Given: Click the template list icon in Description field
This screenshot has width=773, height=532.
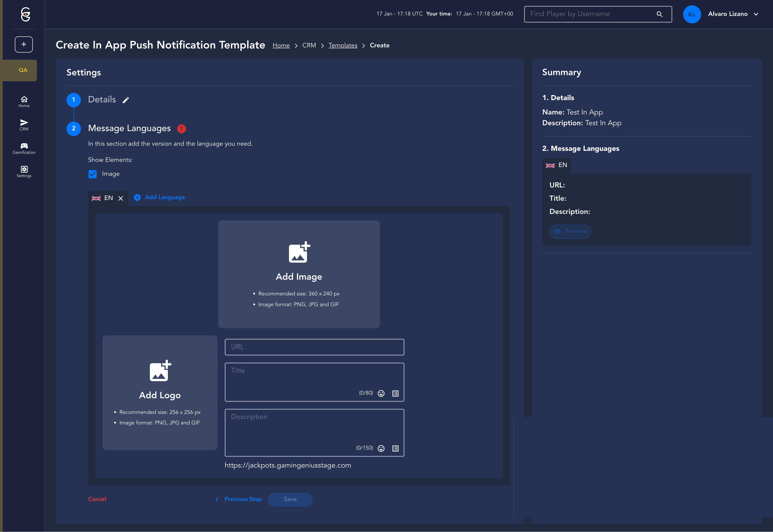Looking at the screenshot, I should coord(395,448).
